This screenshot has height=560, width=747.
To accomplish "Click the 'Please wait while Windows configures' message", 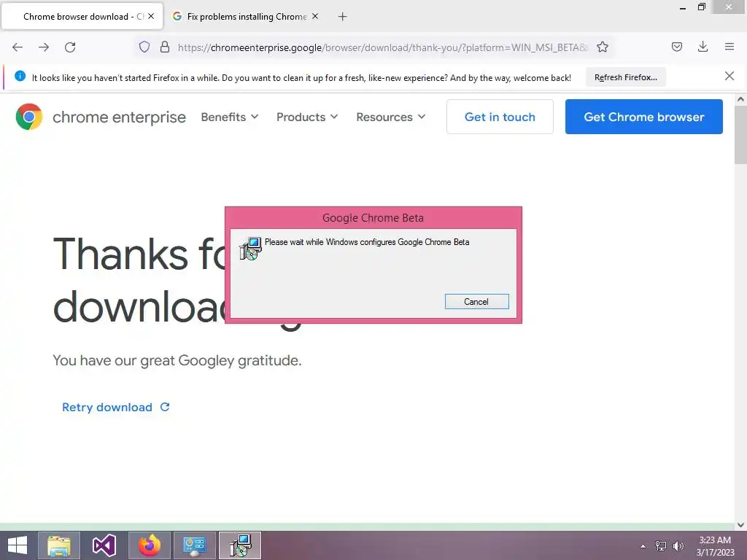I will click(x=367, y=242).
